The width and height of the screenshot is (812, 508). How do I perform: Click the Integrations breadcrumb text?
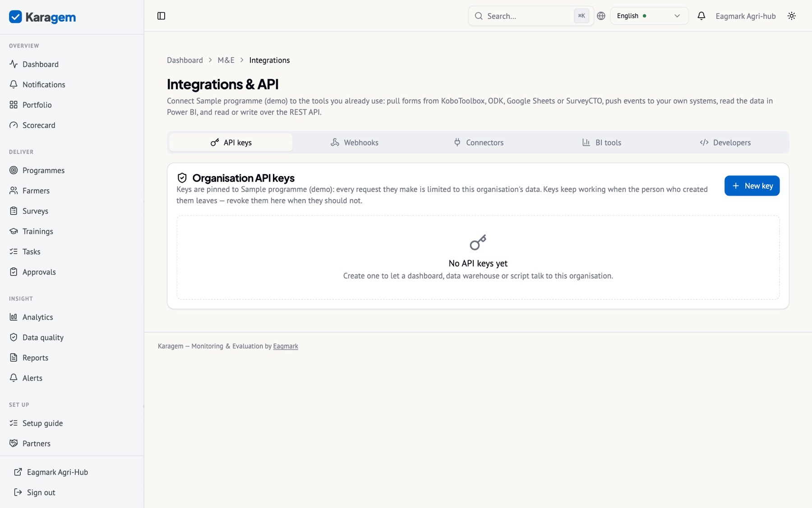tap(269, 60)
